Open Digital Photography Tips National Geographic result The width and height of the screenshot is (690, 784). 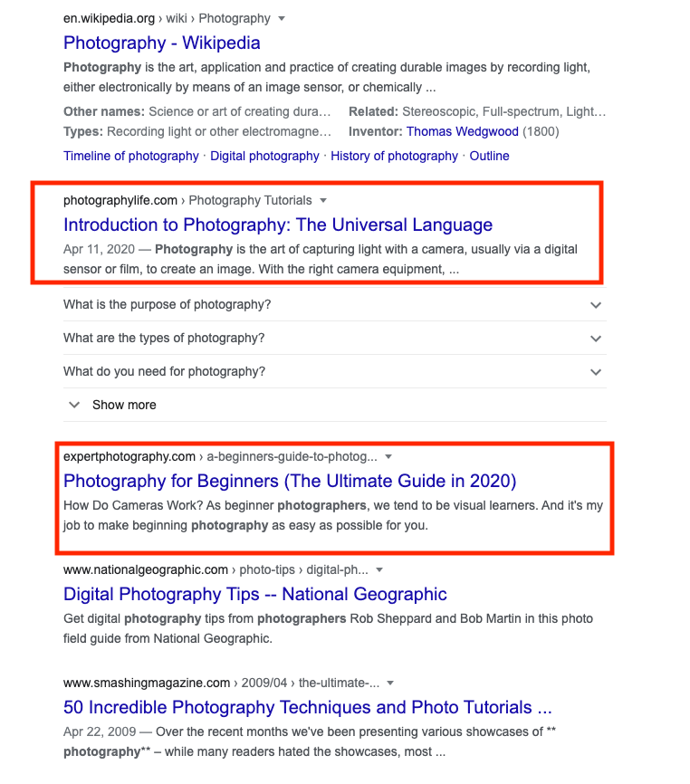pyautogui.click(x=255, y=595)
